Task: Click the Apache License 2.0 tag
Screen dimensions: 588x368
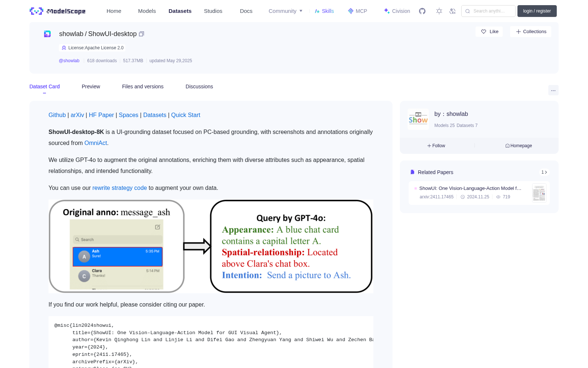Action: coord(92,48)
